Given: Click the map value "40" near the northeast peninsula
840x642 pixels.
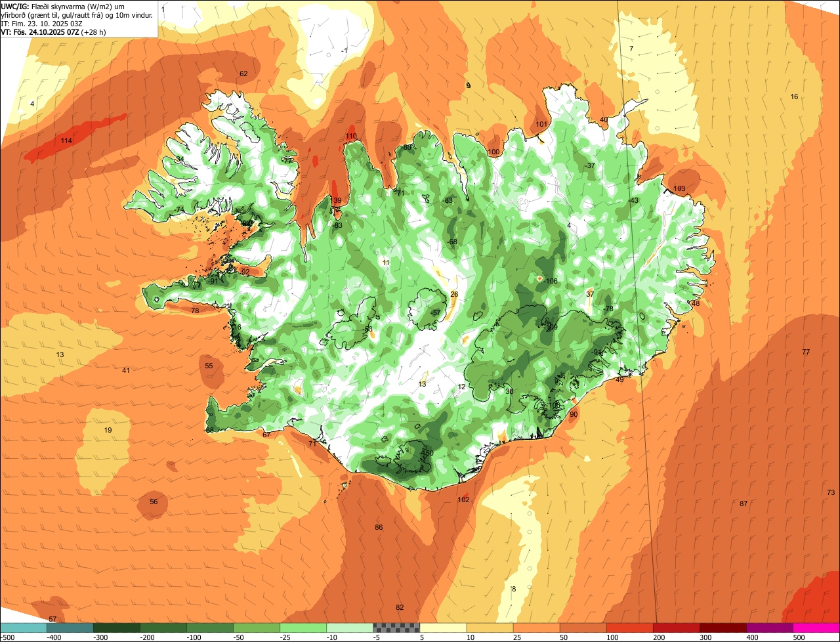Looking at the screenshot, I should click(x=604, y=119).
